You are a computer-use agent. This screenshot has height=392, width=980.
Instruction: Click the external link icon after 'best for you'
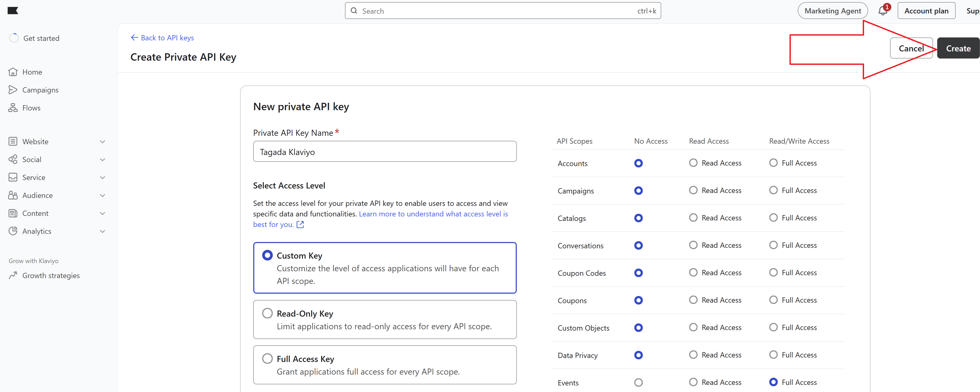click(x=300, y=225)
